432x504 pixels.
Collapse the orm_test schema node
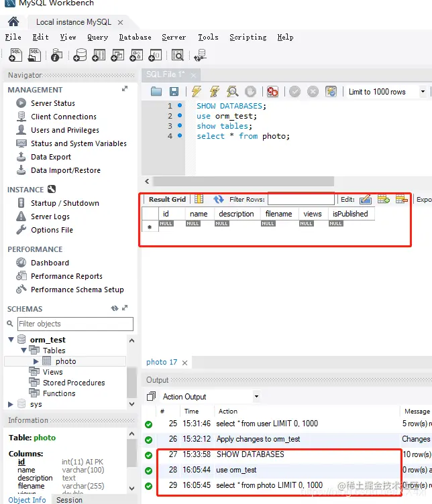point(11,339)
